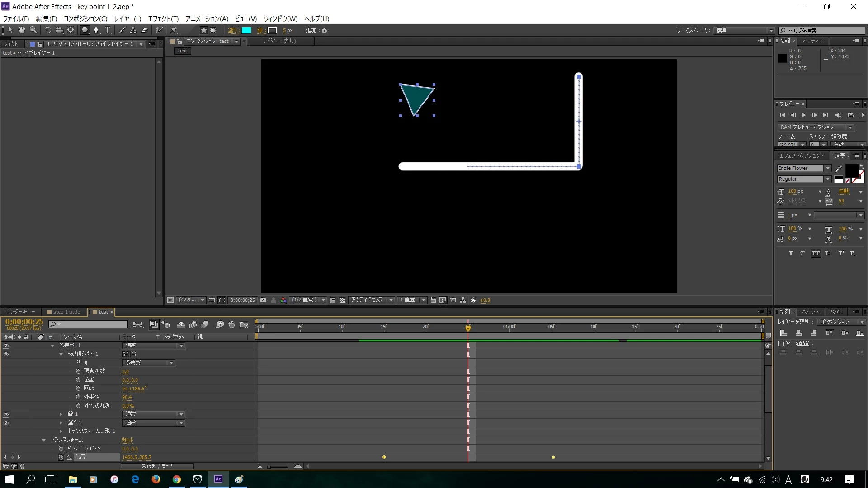Screen dimensions: 868x488
Task: Select the Zoom tool in toolbar
Action: point(33,30)
